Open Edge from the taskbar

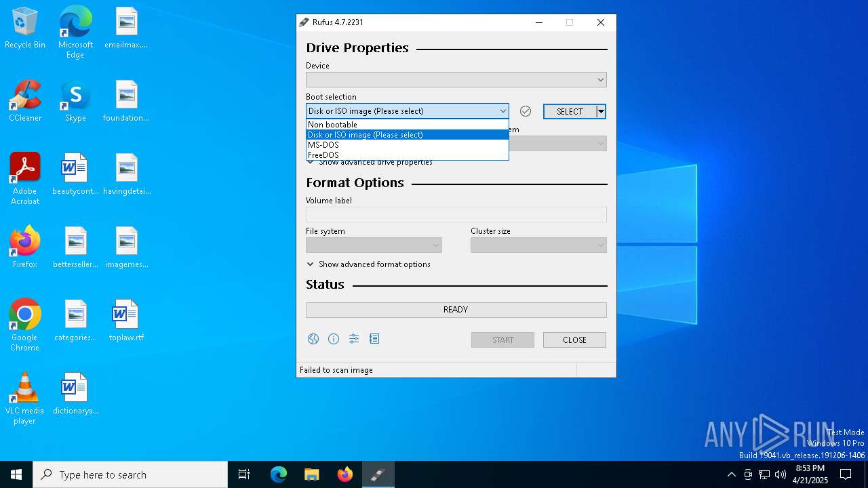coord(279,474)
